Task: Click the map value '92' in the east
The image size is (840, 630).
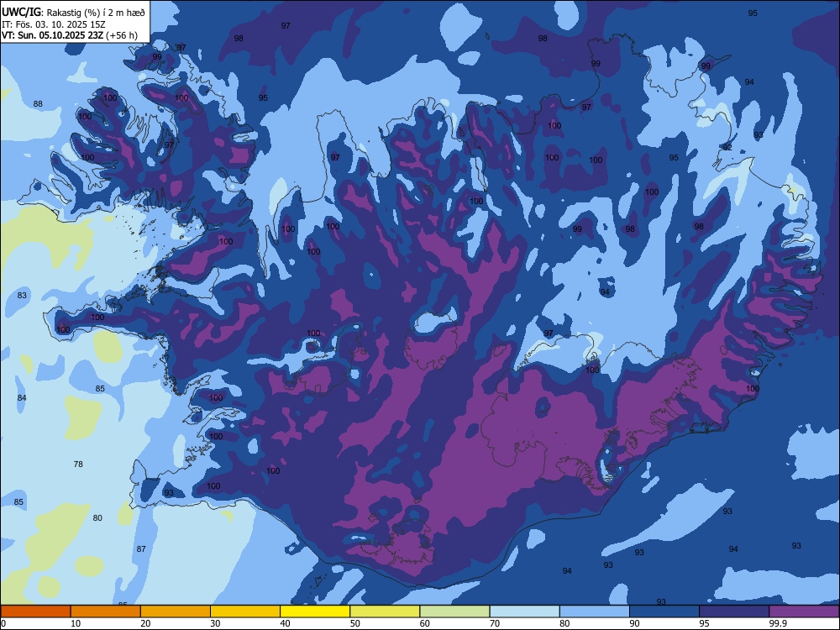Action: point(727,147)
